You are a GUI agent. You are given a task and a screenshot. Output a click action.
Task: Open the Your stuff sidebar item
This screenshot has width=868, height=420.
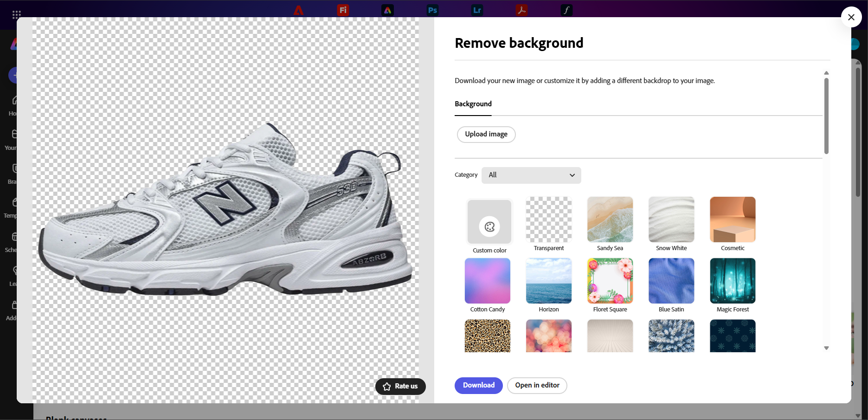click(x=11, y=140)
